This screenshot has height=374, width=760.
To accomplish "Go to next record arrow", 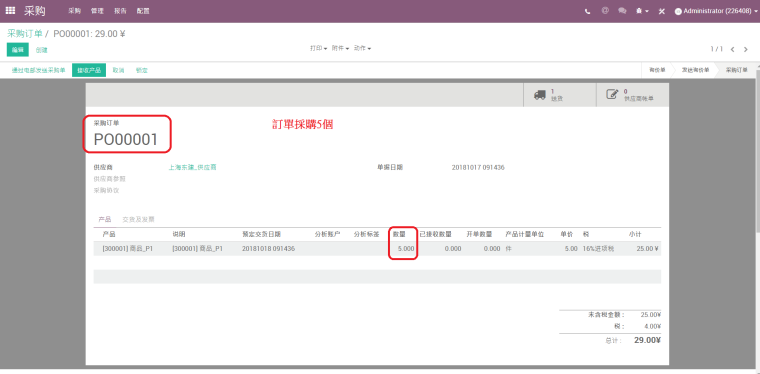I will (x=746, y=49).
